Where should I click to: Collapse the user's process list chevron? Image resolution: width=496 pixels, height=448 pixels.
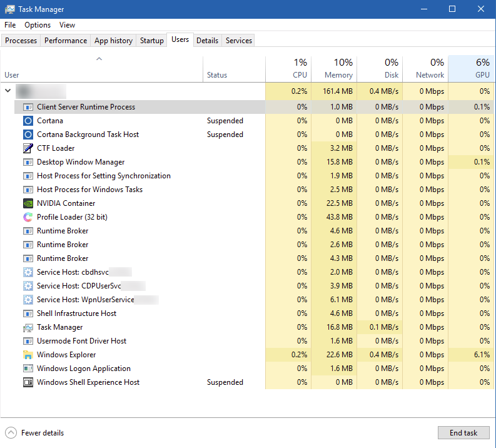[x=8, y=91]
